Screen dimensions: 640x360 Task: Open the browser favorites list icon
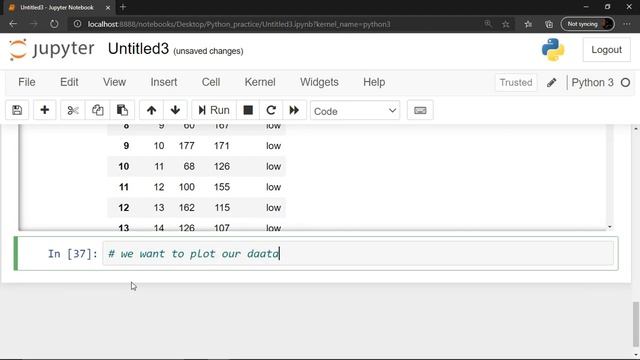tap(528, 24)
